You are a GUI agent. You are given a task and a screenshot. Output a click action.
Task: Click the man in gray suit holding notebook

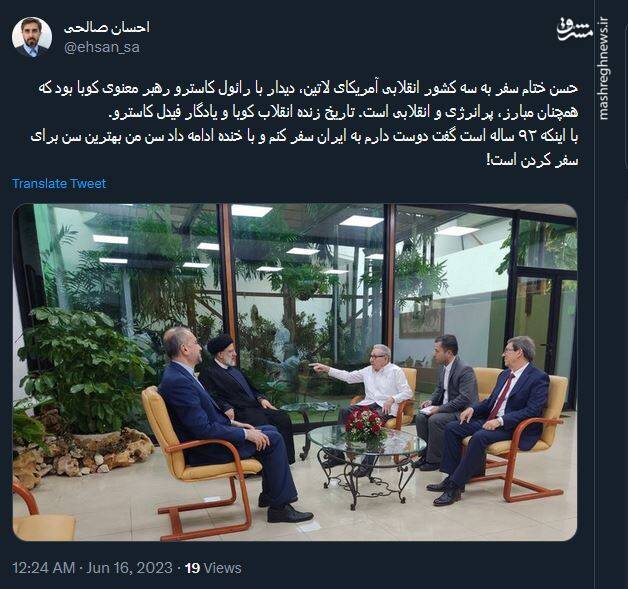(x=445, y=400)
